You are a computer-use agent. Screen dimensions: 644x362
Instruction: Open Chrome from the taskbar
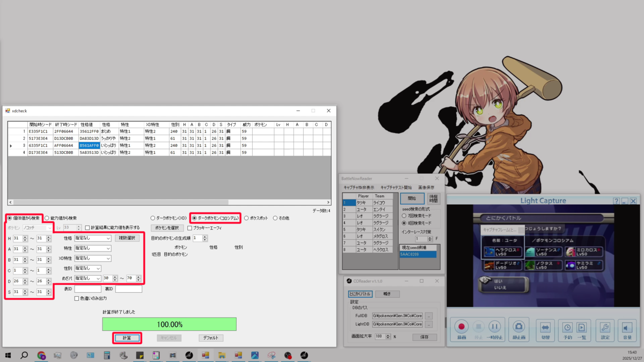pos(41,355)
